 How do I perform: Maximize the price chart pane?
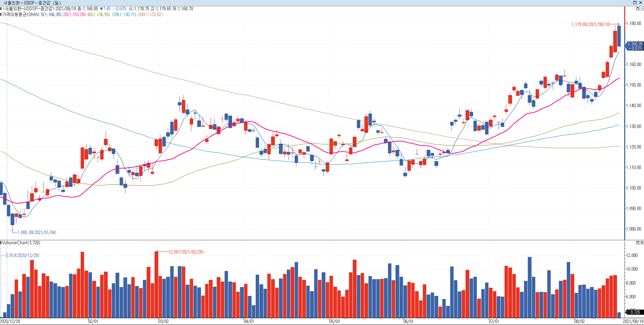(x=638, y=9)
